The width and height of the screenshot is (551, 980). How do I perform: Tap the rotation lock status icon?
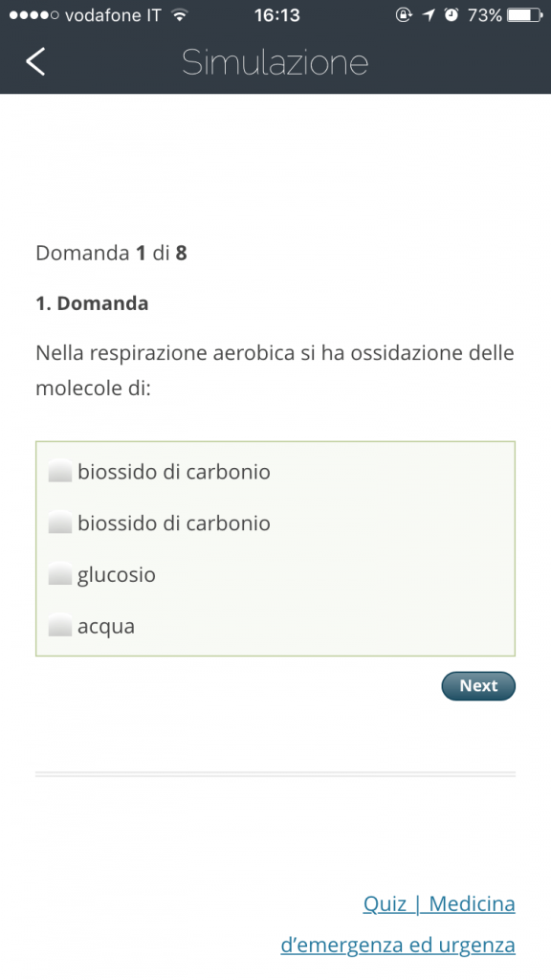click(404, 15)
